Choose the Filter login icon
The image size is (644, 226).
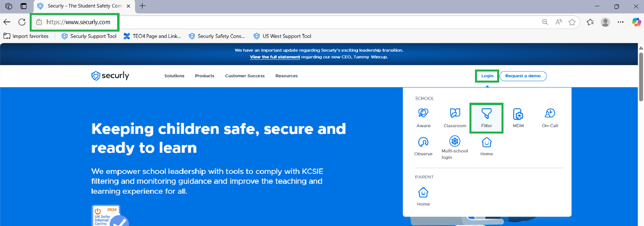click(486, 118)
